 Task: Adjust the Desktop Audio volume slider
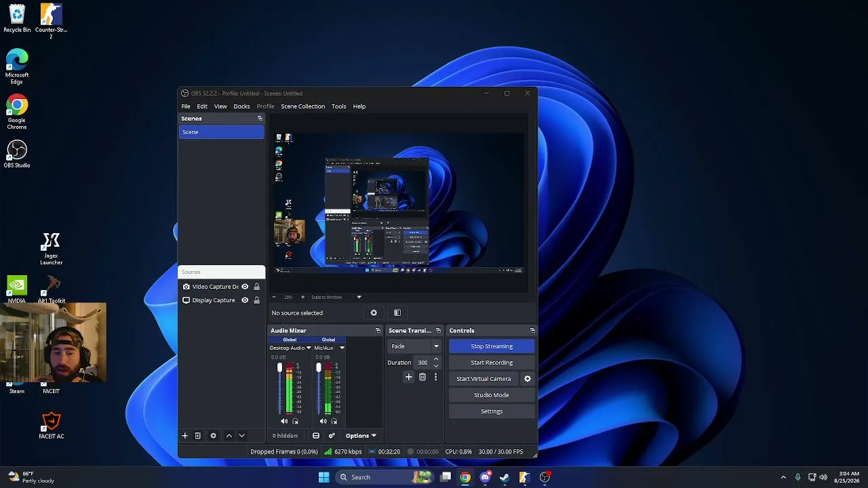click(279, 388)
